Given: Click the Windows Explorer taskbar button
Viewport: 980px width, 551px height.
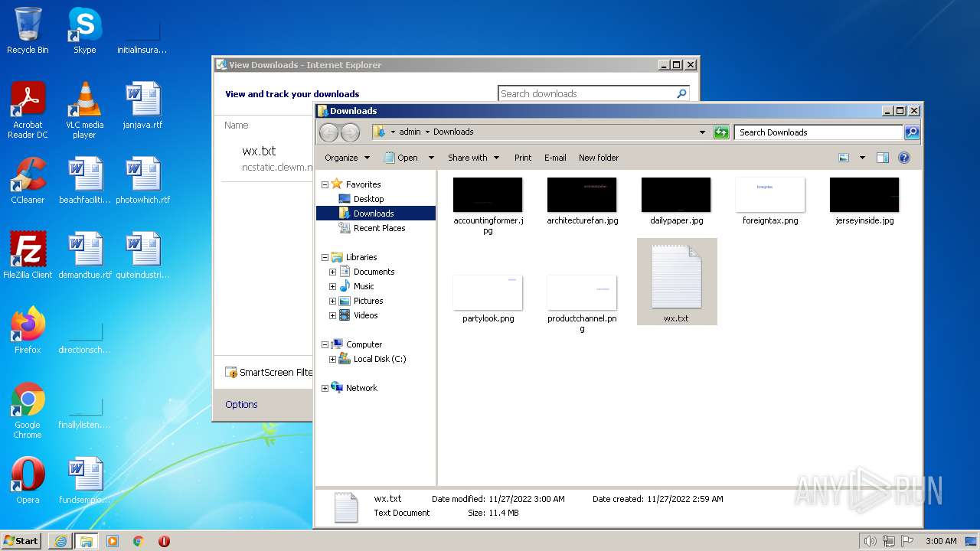Looking at the screenshot, I should (x=86, y=541).
